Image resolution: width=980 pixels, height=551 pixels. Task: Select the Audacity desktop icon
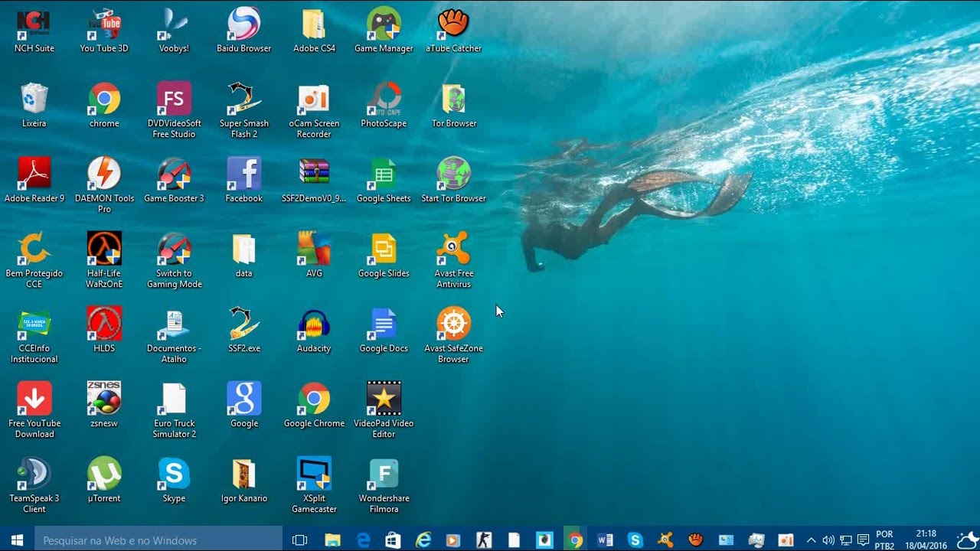(x=314, y=331)
